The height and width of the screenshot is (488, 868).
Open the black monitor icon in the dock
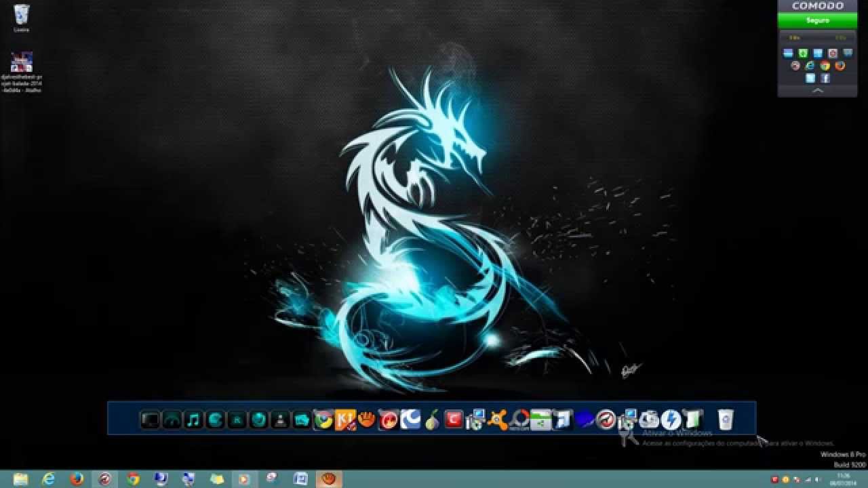point(150,420)
